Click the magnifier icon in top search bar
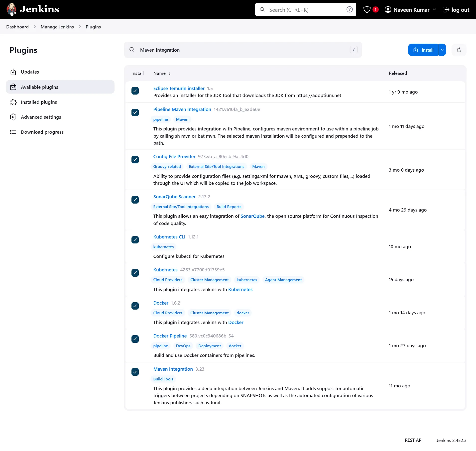Image resolution: width=476 pixels, height=451 pixels. (x=262, y=9)
